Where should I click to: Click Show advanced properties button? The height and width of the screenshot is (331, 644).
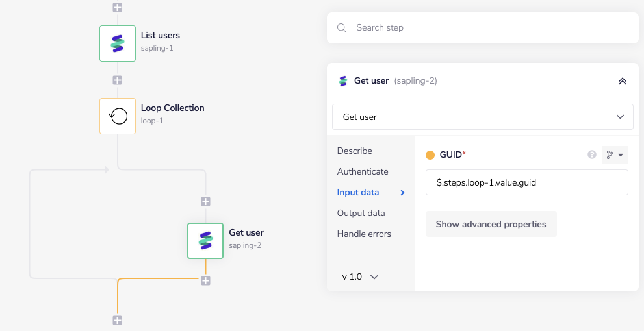[x=491, y=224]
